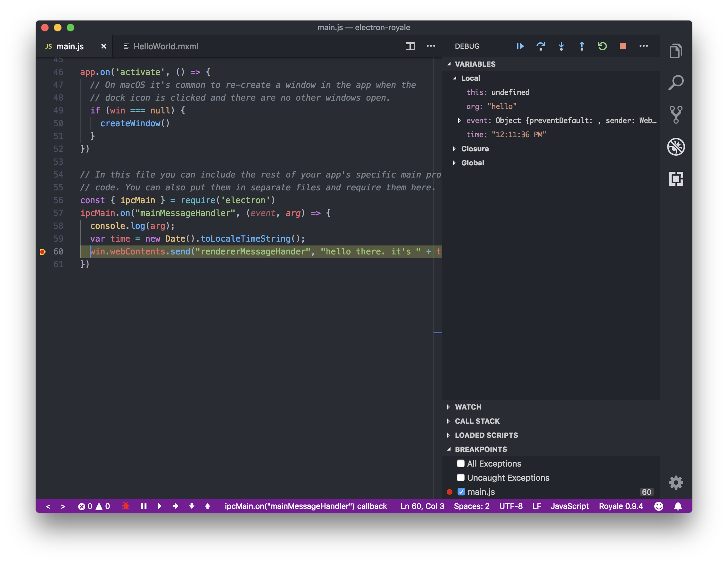Viewport: 728px width, 564px height.
Task: Click the status bar red bug icon
Action: 126,506
